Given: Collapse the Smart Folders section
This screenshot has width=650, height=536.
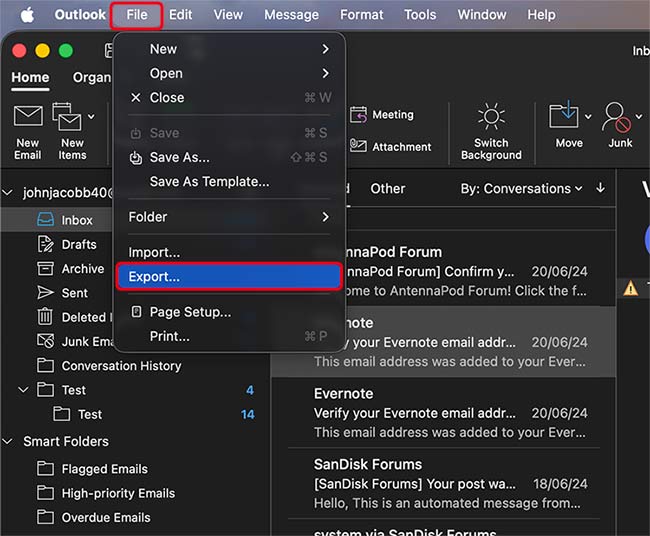Looking at the screenshot, I should [7, 441].
